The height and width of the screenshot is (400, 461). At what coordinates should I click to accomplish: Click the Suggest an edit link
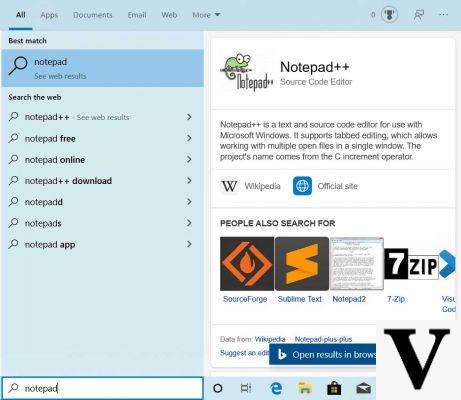tap(244, 353)
